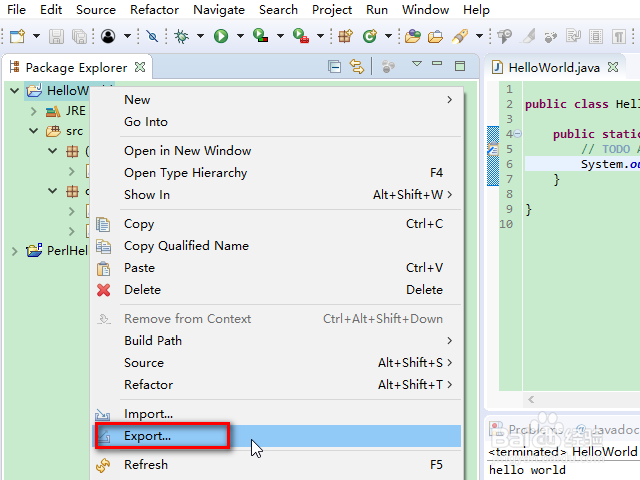Click the Run External Tools icon
This screenshot has width=640, height=480.
tap(300, 36)
